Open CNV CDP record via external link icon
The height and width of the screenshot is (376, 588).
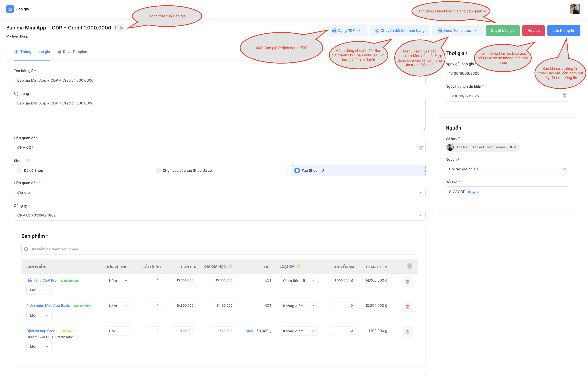421,148
